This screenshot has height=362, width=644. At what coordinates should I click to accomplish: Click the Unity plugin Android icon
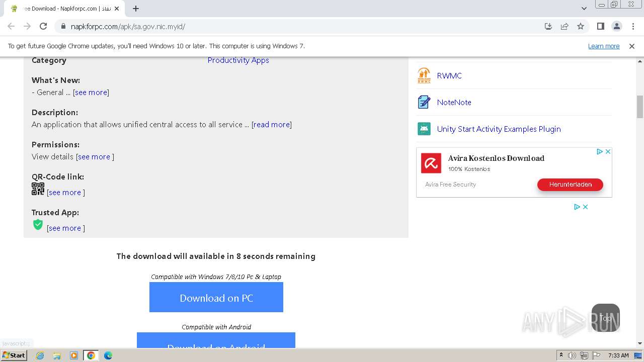point(424,129)
